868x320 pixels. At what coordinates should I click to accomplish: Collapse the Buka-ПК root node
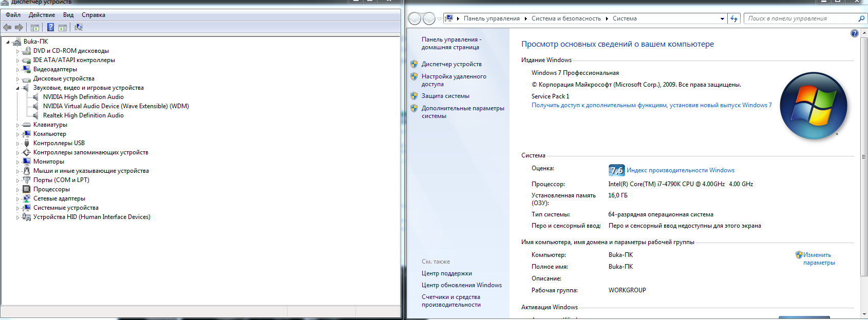pyautogui.click(x=8, y=42)
